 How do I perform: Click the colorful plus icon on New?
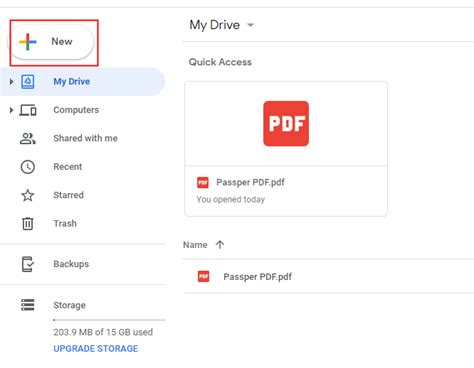[x=28, y=42]
